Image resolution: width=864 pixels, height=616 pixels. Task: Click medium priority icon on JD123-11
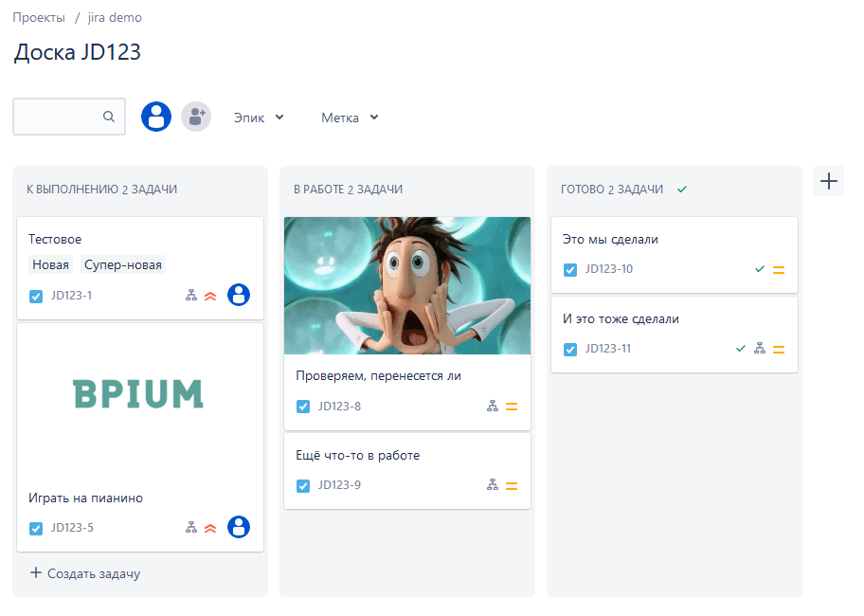(x=779, y=350)
